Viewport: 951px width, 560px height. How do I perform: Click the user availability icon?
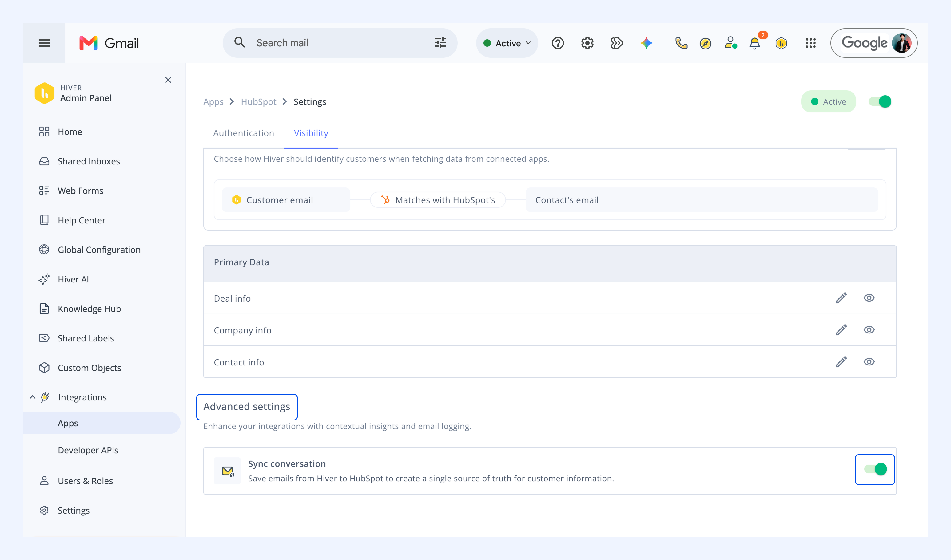730,43
